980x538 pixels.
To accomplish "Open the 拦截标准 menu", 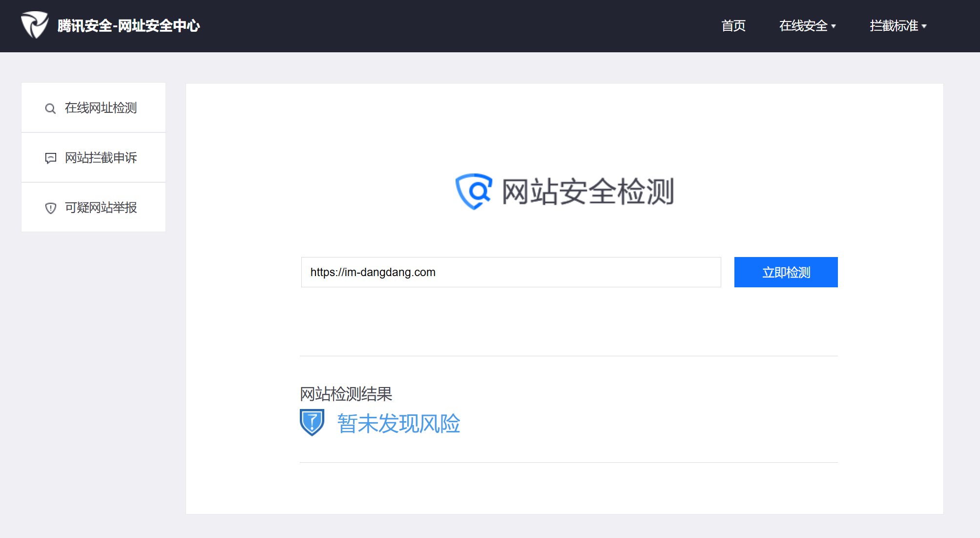I will 894,26.
